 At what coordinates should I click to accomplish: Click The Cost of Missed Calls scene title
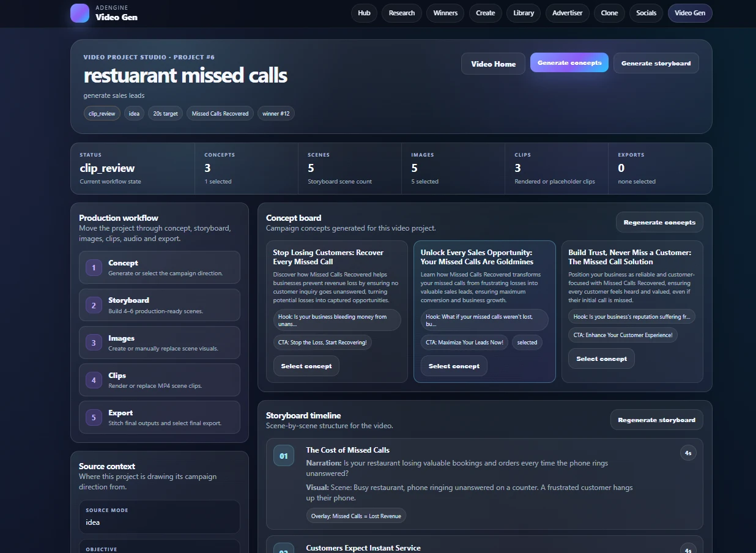click(348, 450)
